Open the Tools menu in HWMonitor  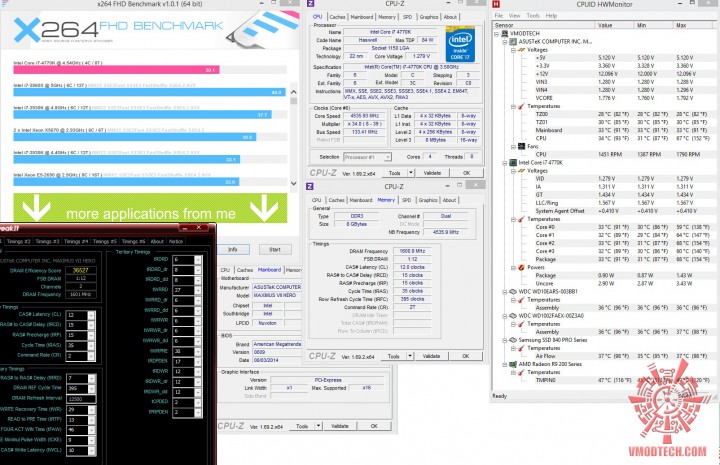(533, 16)
